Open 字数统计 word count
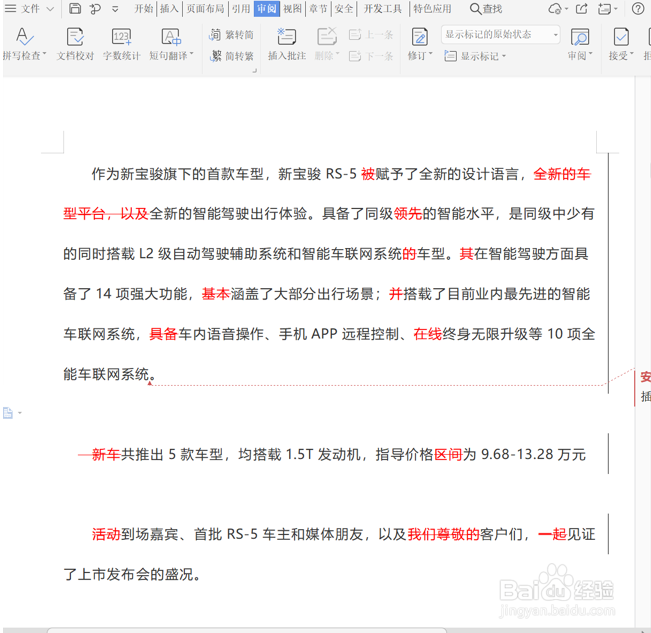This screenshot has height=633, width=651. pos(122,44)
